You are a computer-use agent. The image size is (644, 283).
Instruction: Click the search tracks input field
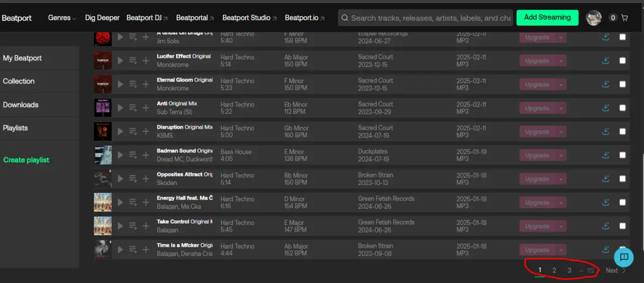pyautogui.click(x=426, y=18)
